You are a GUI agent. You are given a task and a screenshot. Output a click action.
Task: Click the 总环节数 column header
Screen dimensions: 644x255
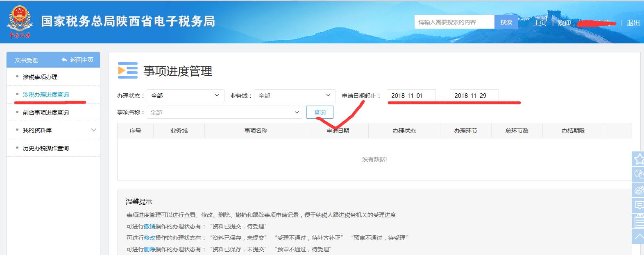[x=517, y=131]
